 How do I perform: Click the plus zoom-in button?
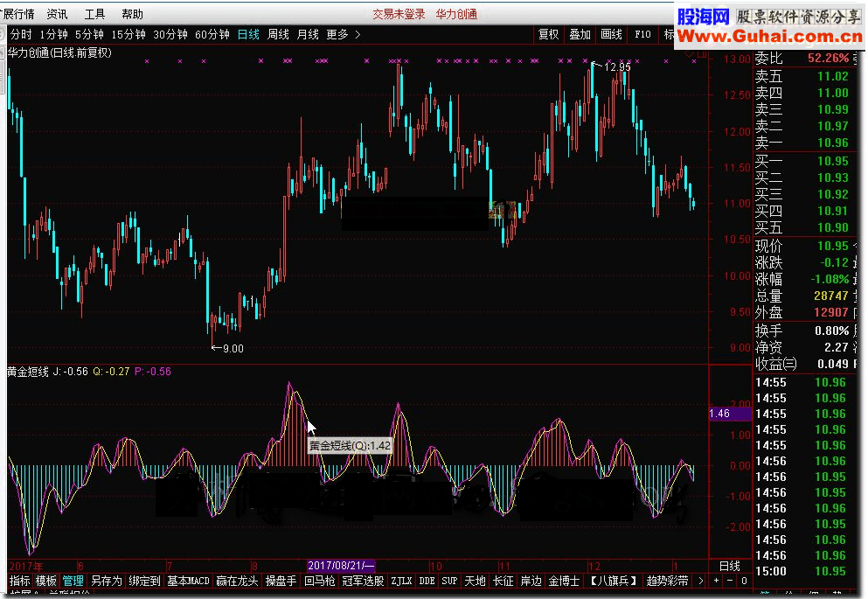tap(716, 581)
